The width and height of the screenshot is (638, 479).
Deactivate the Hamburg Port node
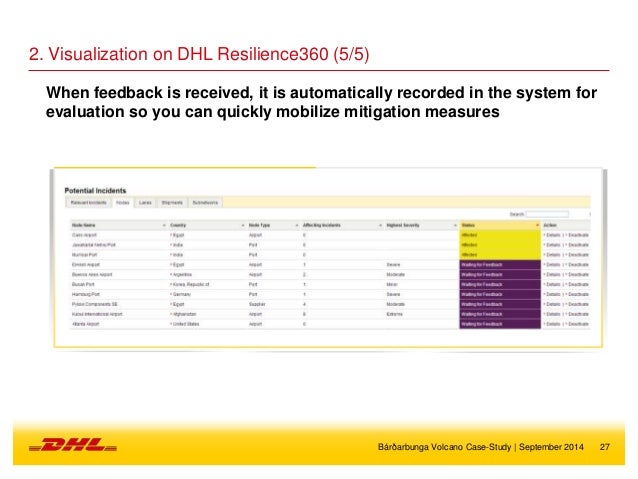pyautogui.click(x=577, y=294)
